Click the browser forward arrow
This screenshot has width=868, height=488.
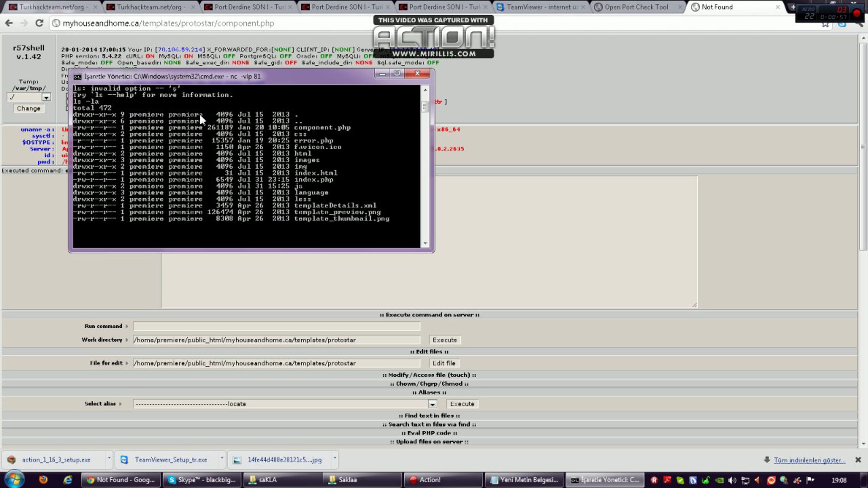coord(24,23)
